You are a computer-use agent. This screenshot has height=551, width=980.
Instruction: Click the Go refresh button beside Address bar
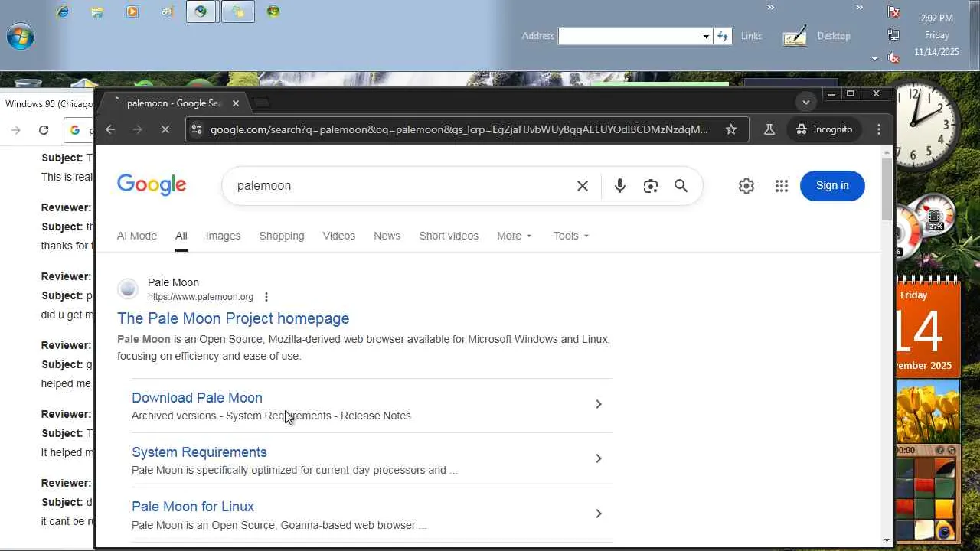[723, 36]
